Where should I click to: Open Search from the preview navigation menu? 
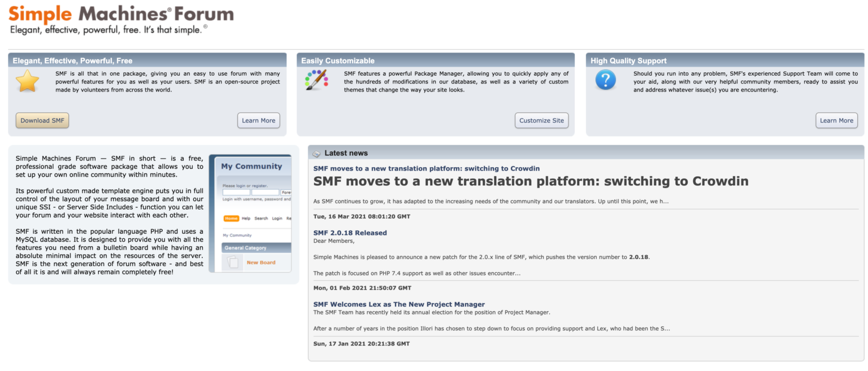click(x=261, y=219)
